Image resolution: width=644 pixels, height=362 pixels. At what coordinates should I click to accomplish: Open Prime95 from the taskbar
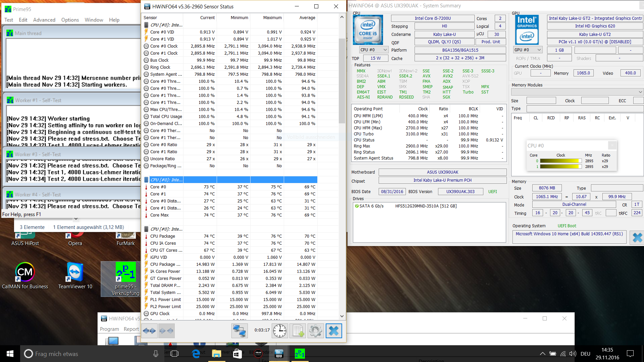[300, 354]
